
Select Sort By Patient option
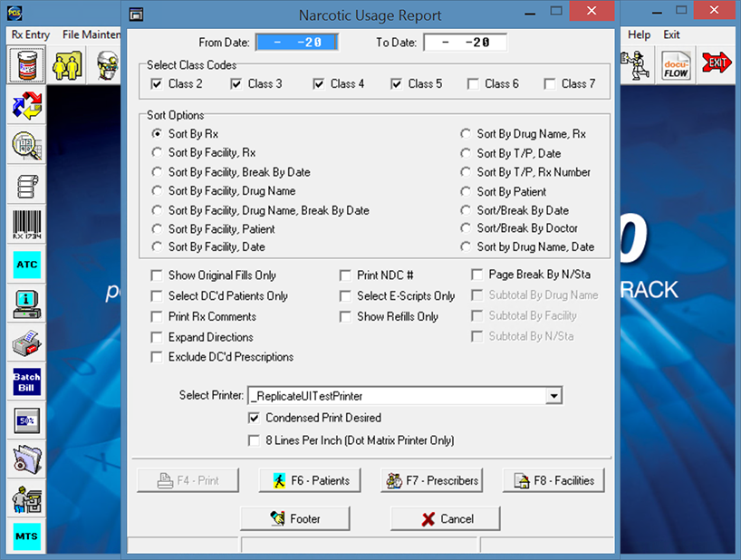click(x=466, y=192)
